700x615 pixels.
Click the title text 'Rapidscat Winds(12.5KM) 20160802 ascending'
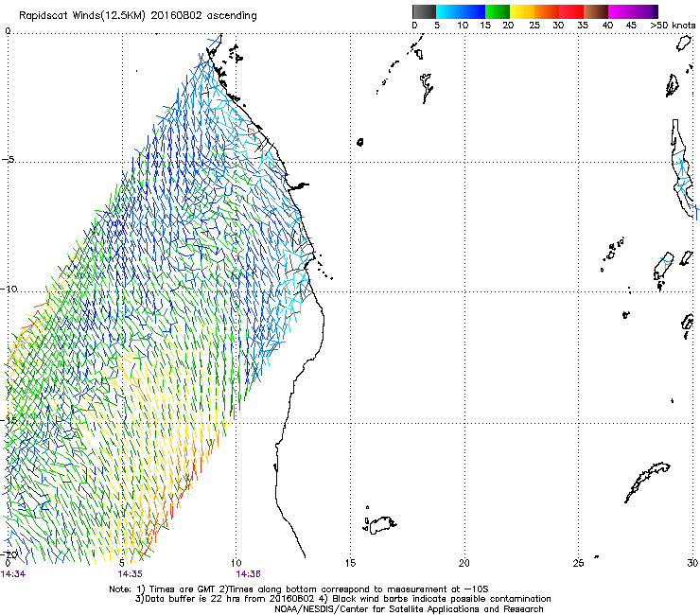tap(138, 16)
